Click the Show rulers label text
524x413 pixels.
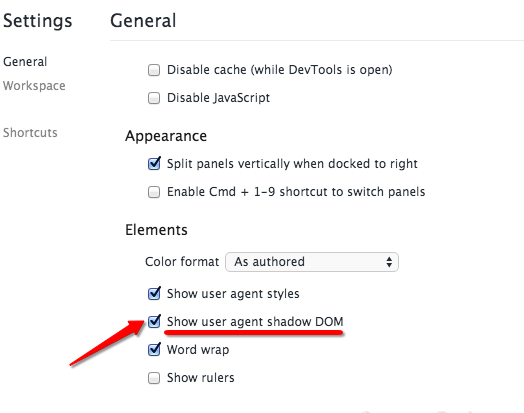[201, 378]
